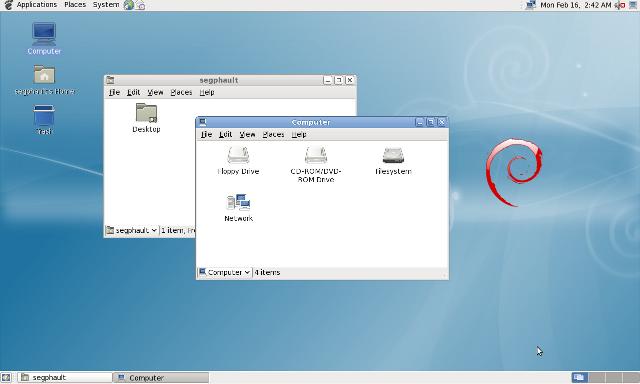The width and height of the screenshot is (640, 384).
Task: Switch to the fourth workspace
Action: point(631,377)
